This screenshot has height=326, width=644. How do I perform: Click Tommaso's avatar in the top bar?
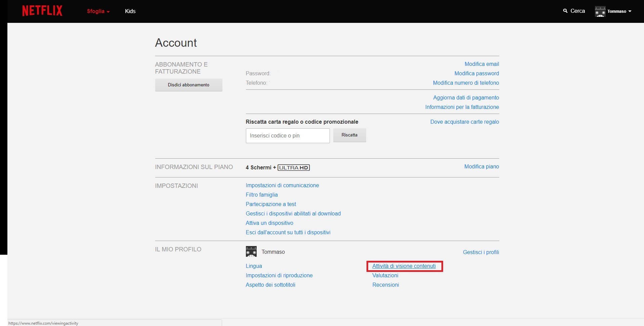tap(600, 11)
